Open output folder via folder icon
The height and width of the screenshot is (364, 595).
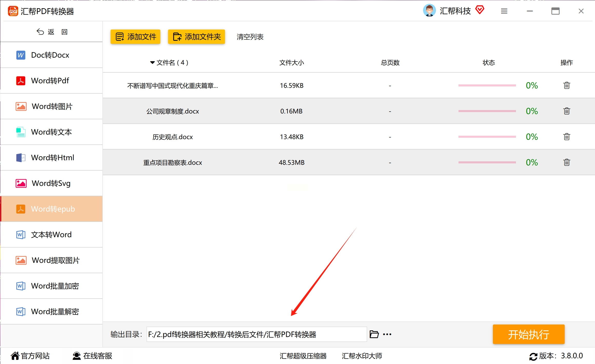coord(374,334)
